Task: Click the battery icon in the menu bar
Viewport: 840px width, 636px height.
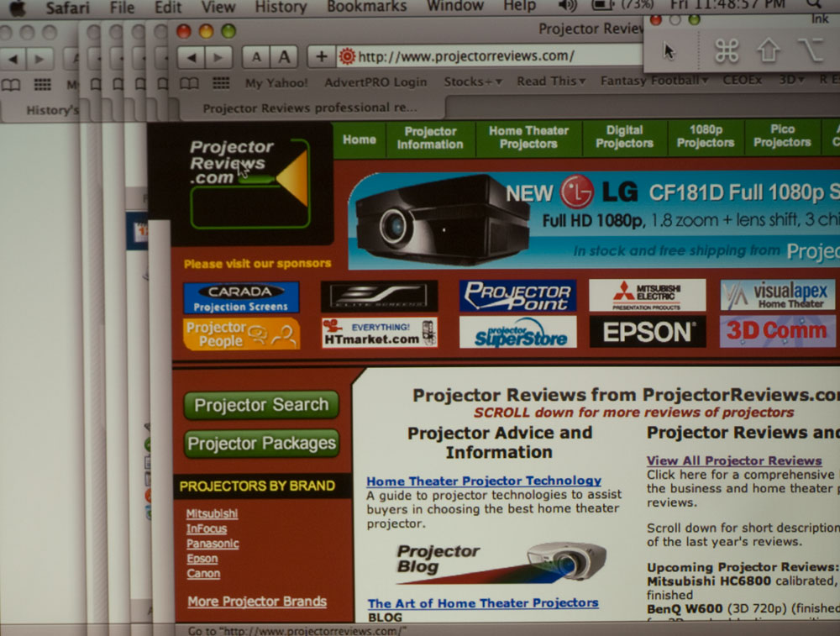Action: point(602,5)
